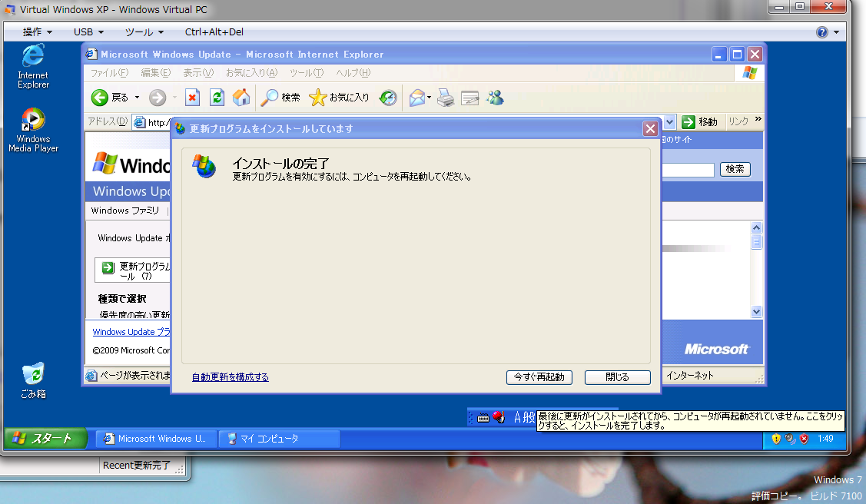This screenshot has height=504, width=866.
Task: Send Ctrl+Alt+Del to the virtual machine
Action: click(214, 32)
